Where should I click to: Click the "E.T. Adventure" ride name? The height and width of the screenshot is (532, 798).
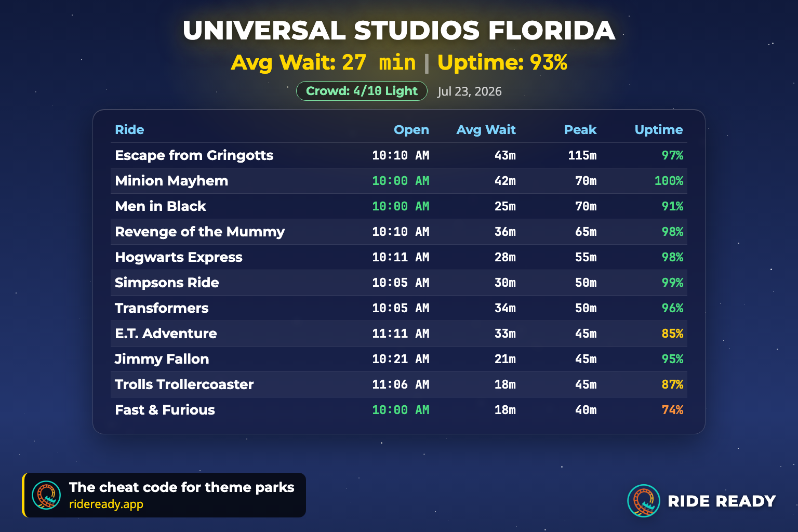click(x=166, y=334)
